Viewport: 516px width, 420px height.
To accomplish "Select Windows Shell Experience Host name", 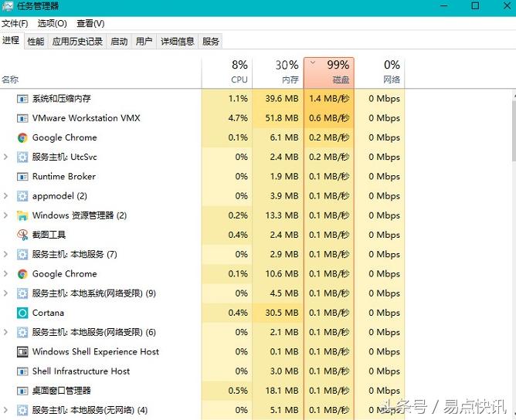I will (x=96, y=352).
